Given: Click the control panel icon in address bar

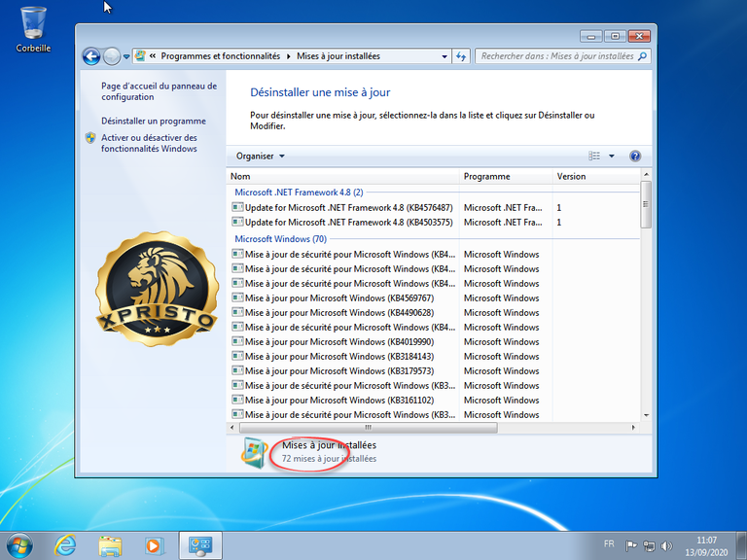Looking at the screenshot, I should pyautogui.click(x=140, y=56).
